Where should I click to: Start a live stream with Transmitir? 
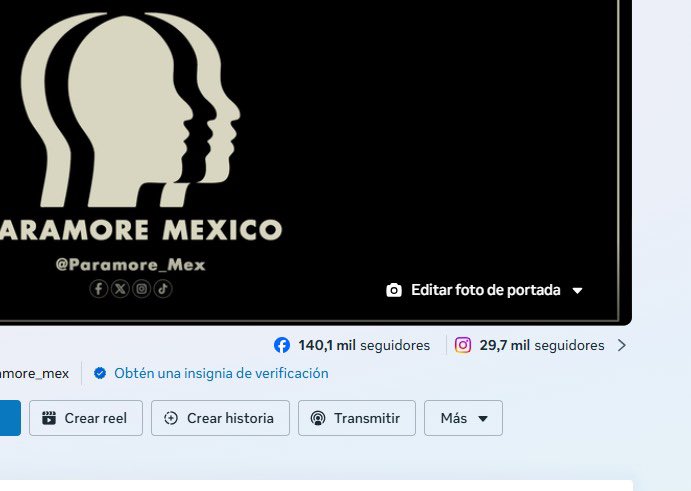(x=357, y=418)
